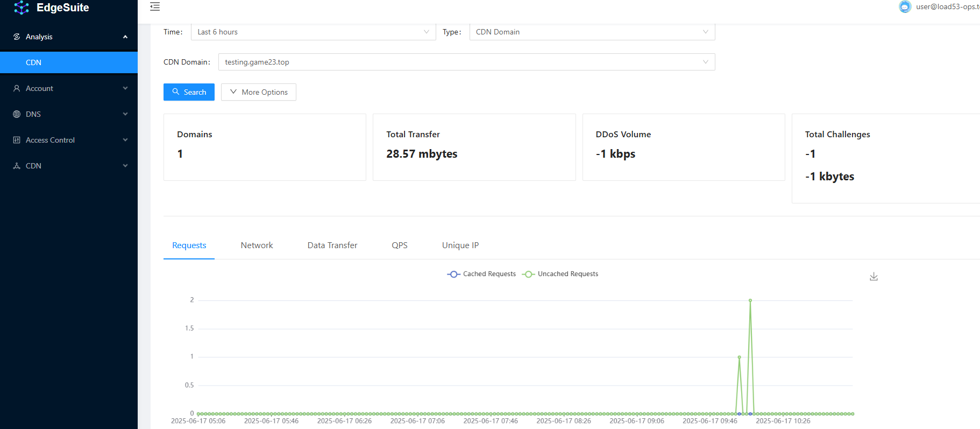The width and height of the screenshot is (980, 429).
Task: Click the Access Control sidebar icon
Action: (x=17, y=140)
